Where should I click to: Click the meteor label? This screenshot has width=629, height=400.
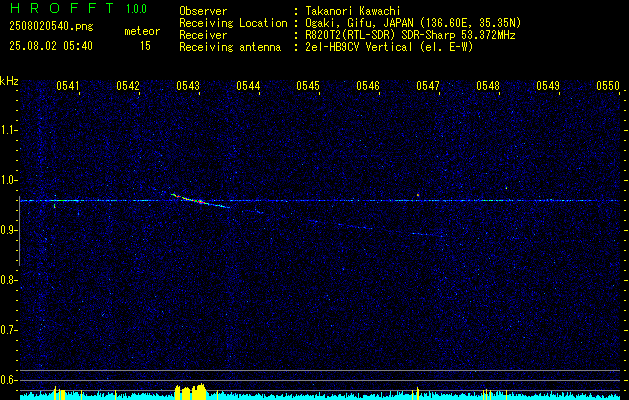coord(142,31)
